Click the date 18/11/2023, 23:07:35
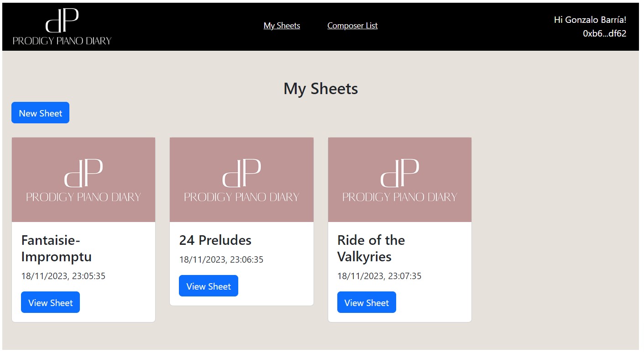The width and height of the screenshot is (644, 354). tap(379, 276)
